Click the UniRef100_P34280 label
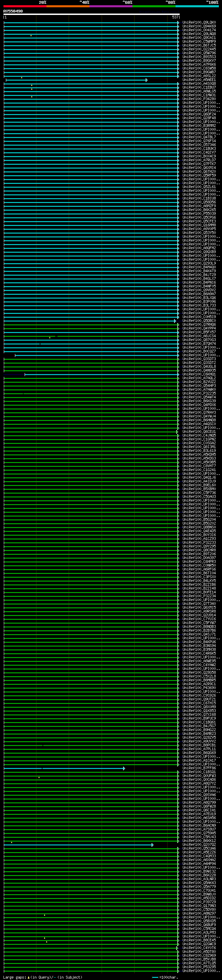 pyautogui.click(x=199, y=99)
